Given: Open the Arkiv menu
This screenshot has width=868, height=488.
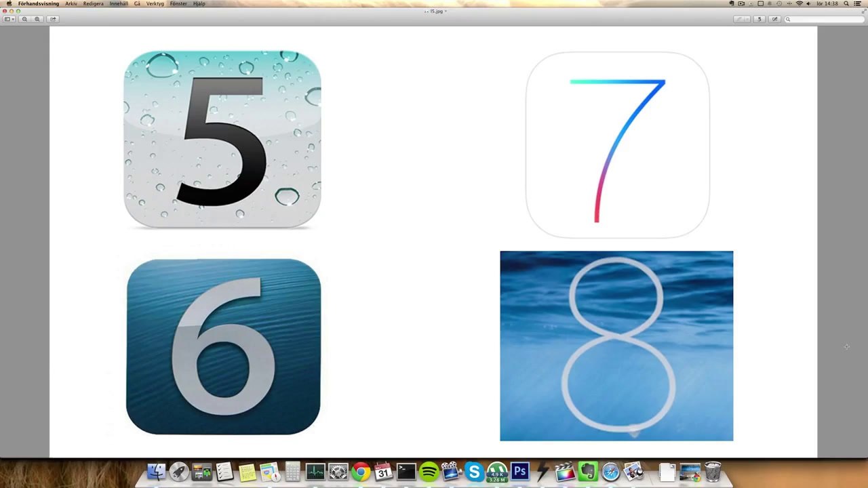Looking at the screenshot, I should click(71, 3).
